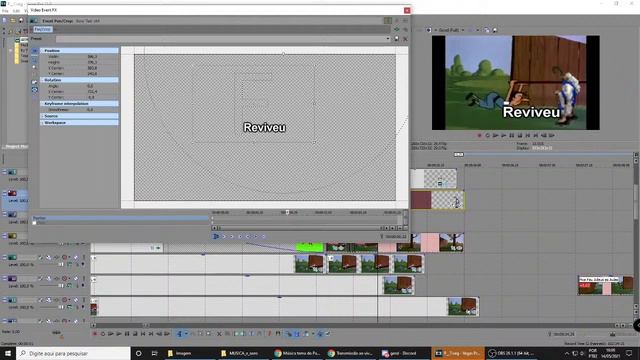This screenshot has width=640, height=360.
Task: Click the taskbar search box
Action: click(x=73, y=353)
